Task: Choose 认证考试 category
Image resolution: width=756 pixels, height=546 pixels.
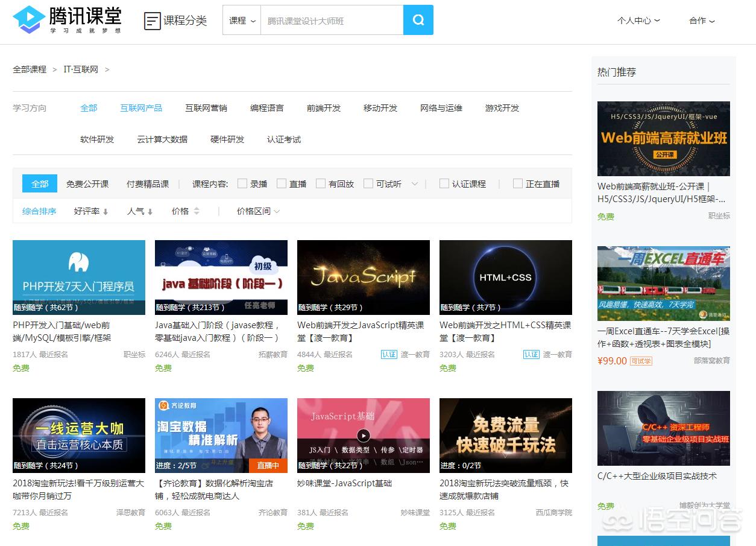Action: click(284, 139)
